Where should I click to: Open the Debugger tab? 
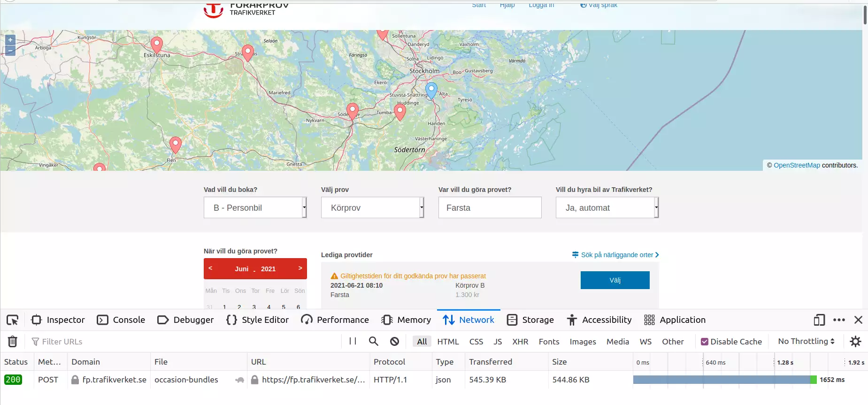click(x=185, y=320)
